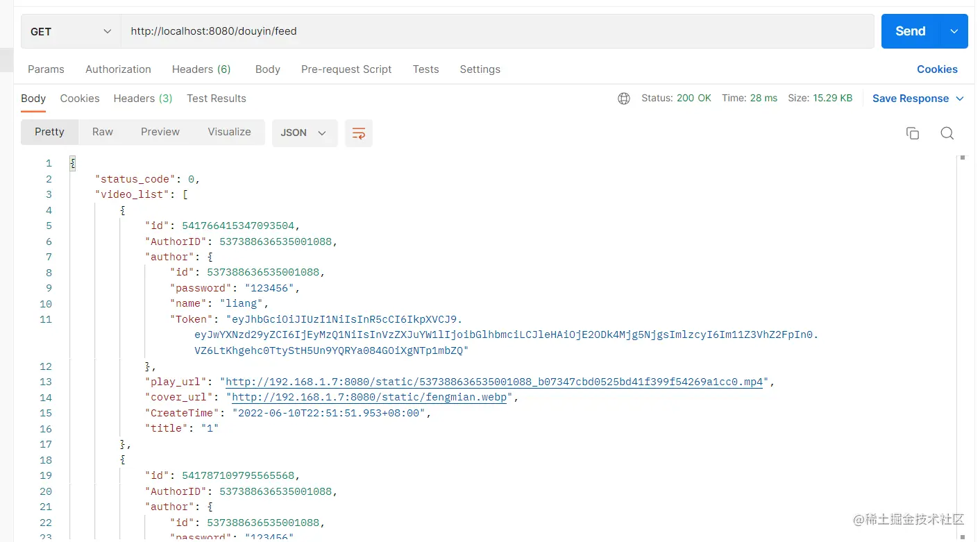The width and height of the screenshot is (980, 542).
Task: Open the Test Results tab
Action: click(217, 99)
